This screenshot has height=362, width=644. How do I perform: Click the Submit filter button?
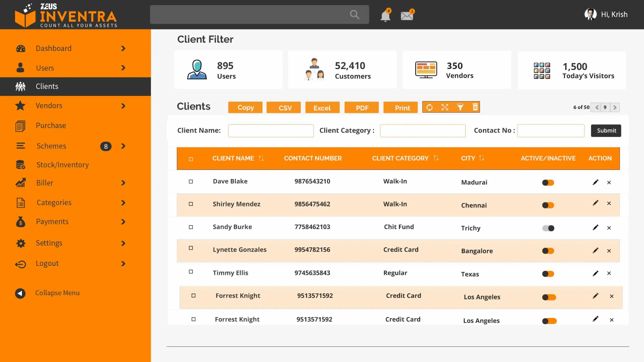[606, 131]
